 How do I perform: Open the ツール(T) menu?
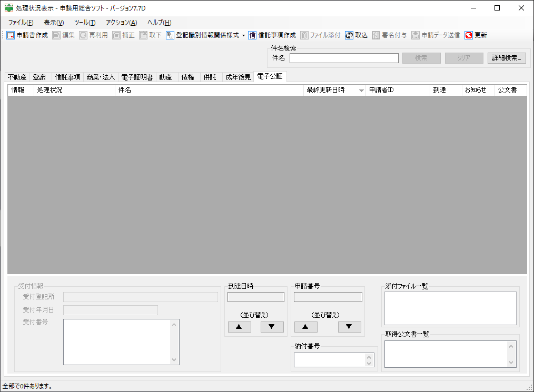coord(85,23)
